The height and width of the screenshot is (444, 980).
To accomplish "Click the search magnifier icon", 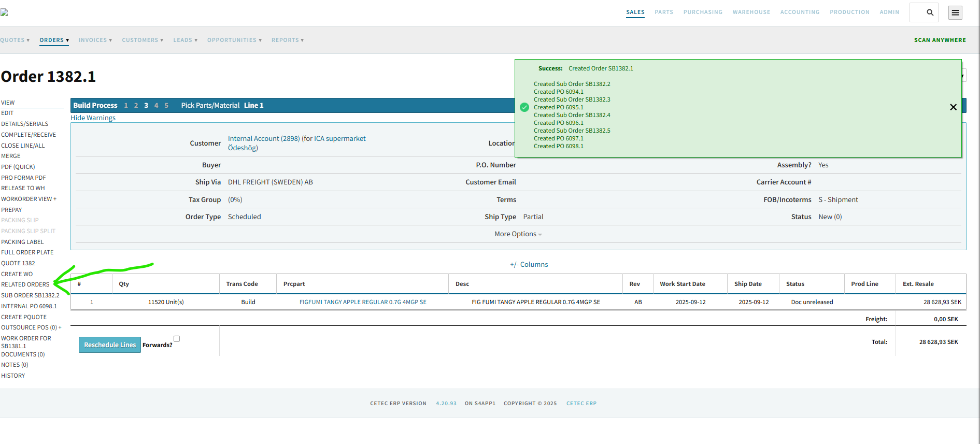I will point(930,12).
